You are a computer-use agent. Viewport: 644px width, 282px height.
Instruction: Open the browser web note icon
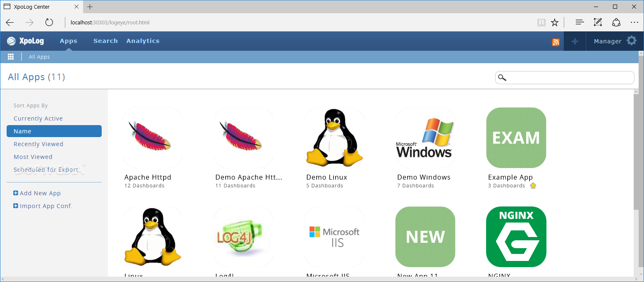[598, 22]
